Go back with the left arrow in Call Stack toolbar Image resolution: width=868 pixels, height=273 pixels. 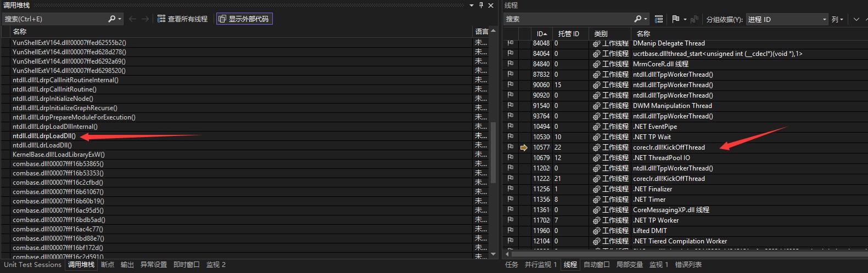(x=132, y=19)
